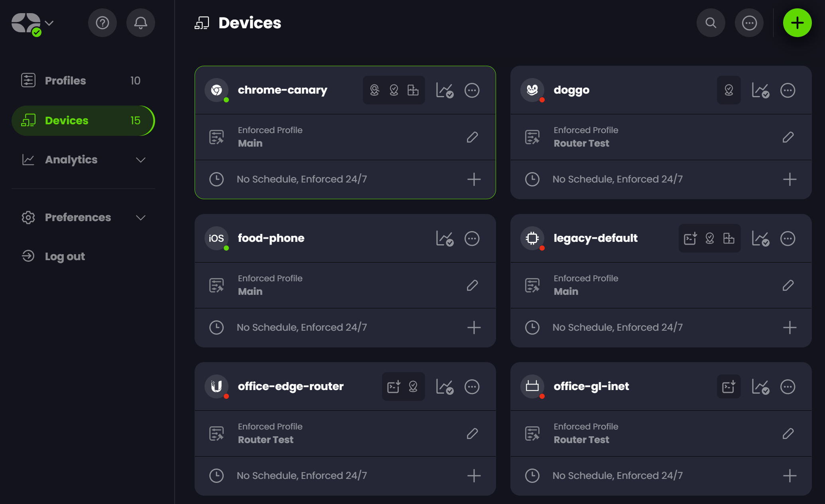This screenshot has height=504, width=825.
Task: Open the notifications bell
Action: (140, 23)
